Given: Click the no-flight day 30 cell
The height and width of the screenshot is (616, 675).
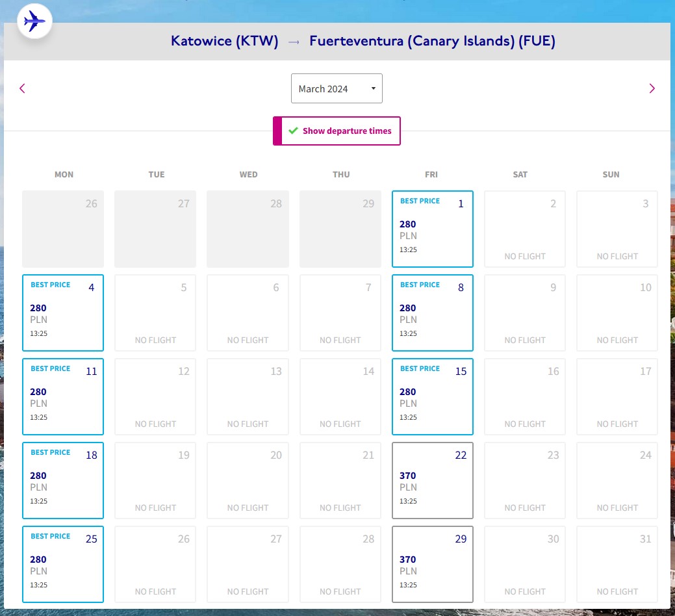Looking at the screenshot, I should point(525,565).
